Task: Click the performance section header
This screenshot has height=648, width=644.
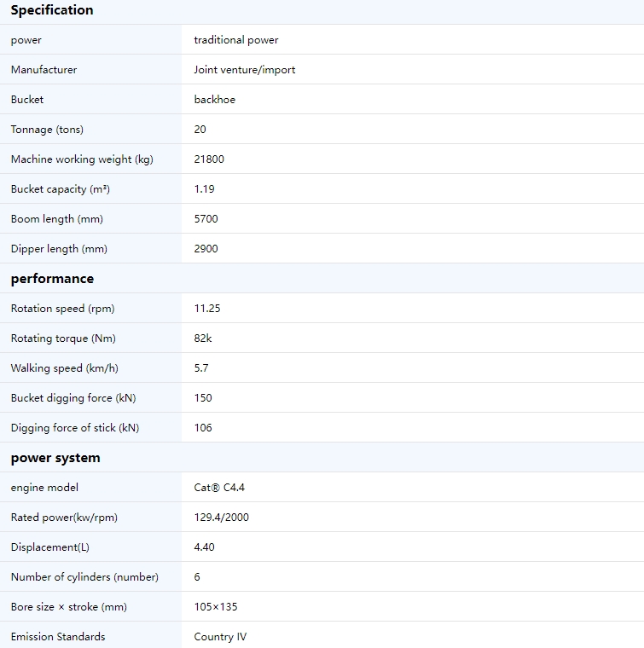Action: coord(52,279)
